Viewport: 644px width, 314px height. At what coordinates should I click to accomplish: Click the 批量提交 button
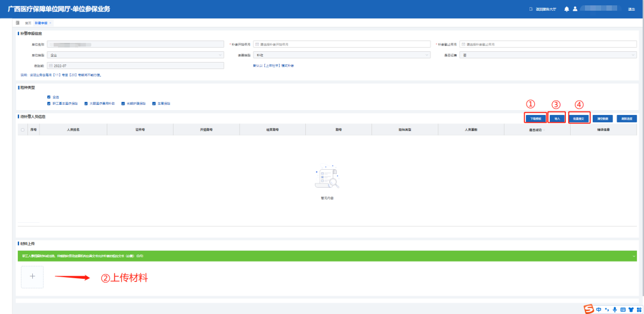coord(580,119)
